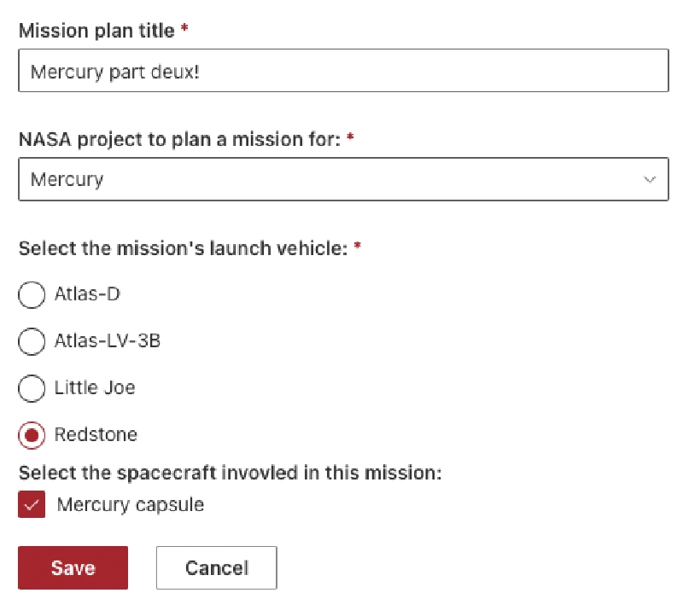The height and width of the screenshot is (616, 683).
Task: Click the Redstone label text
Action: 96,435
